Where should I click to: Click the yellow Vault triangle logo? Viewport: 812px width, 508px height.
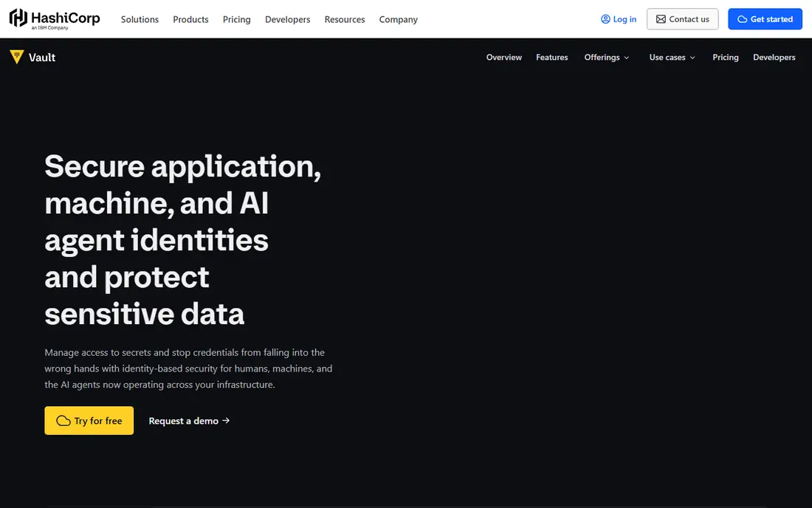pyautogui.click(x=16, y=56)
